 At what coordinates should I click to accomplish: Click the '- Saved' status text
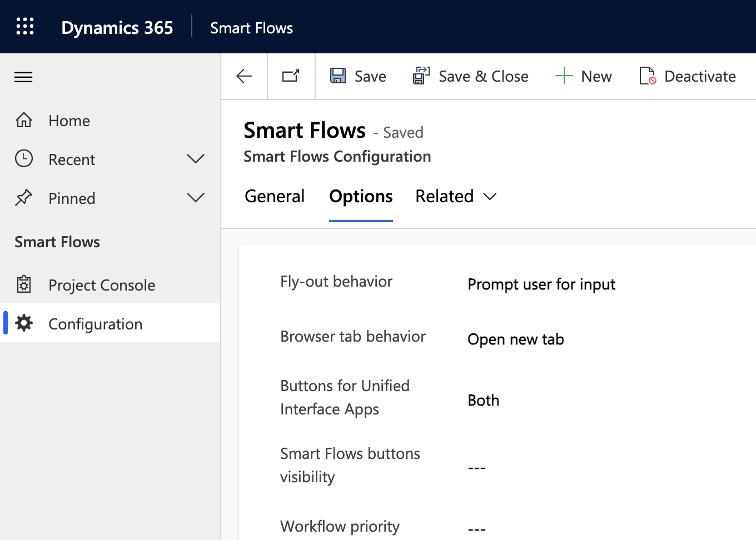tap(398, 133)
